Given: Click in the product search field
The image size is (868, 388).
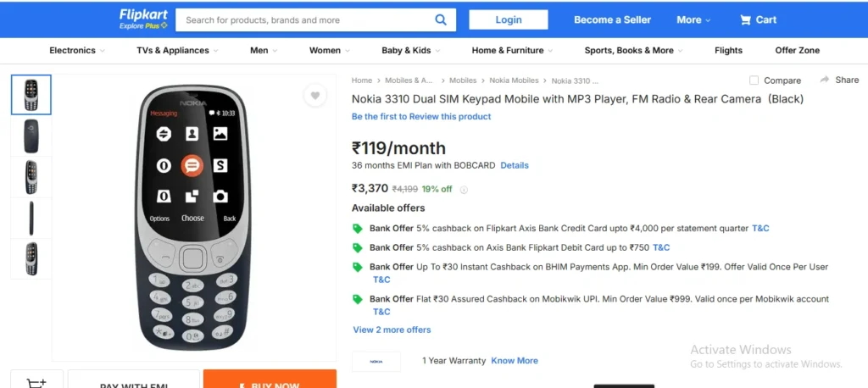Looking at the screenshot, I should pos(305,19).
